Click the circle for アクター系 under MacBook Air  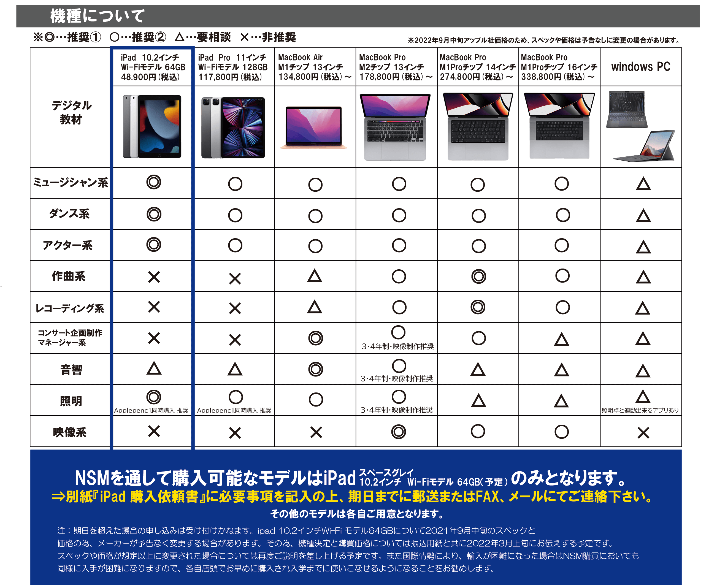point(315,246)
